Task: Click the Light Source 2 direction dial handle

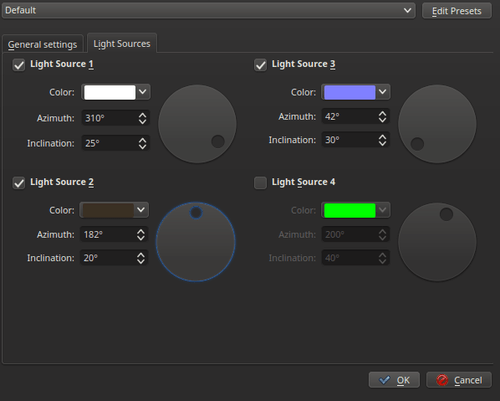Action: point(196,213)
